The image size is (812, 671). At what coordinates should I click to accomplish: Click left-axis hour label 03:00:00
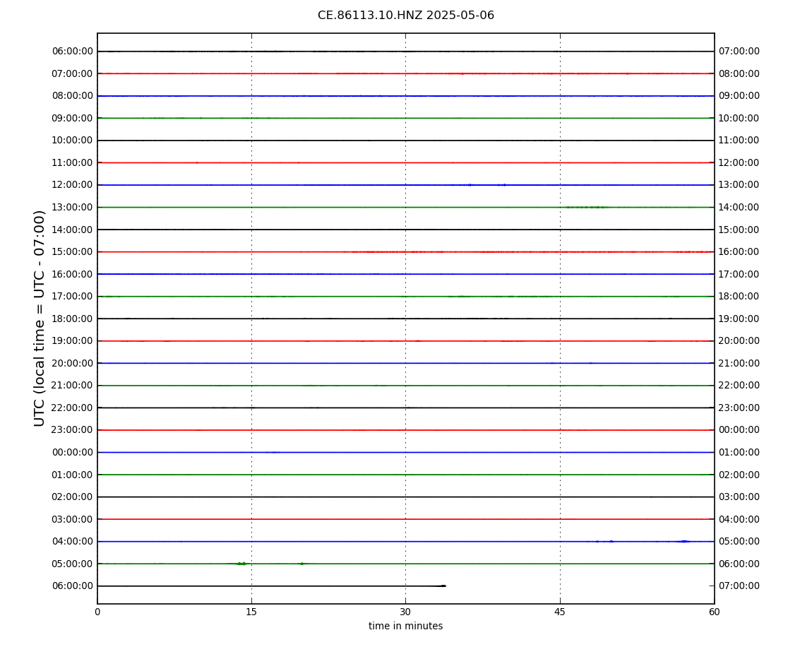click(73, 519)
